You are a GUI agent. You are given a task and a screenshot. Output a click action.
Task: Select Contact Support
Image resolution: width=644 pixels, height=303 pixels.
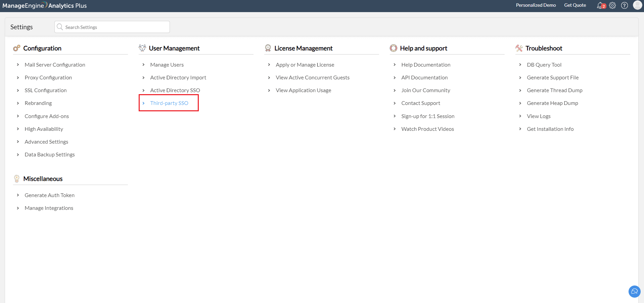pyautogui.click(x=421, y=103)
